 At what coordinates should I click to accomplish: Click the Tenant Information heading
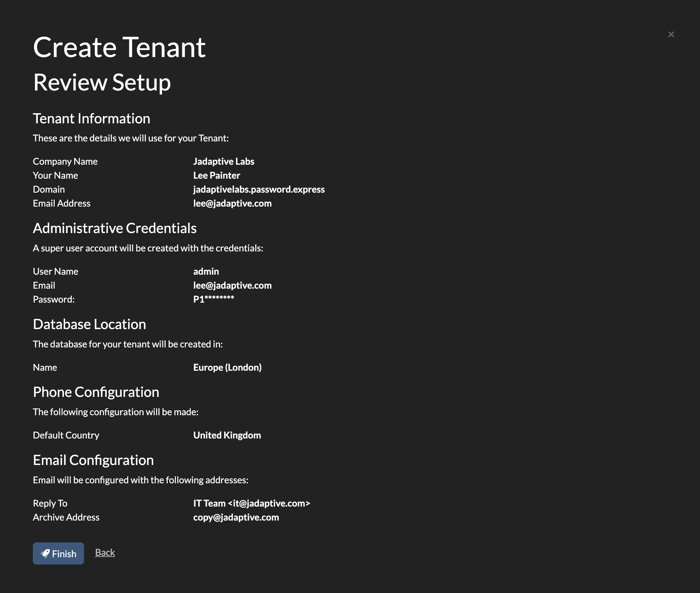91,119
